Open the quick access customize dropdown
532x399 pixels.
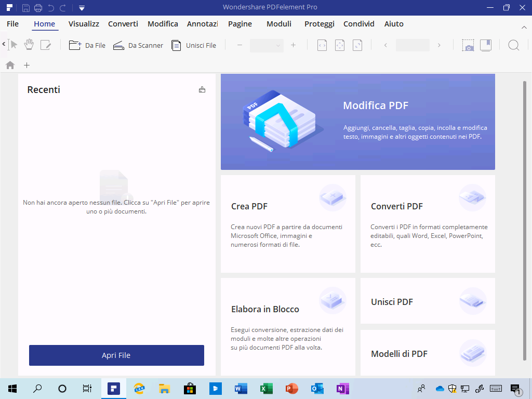click(82, 8)
